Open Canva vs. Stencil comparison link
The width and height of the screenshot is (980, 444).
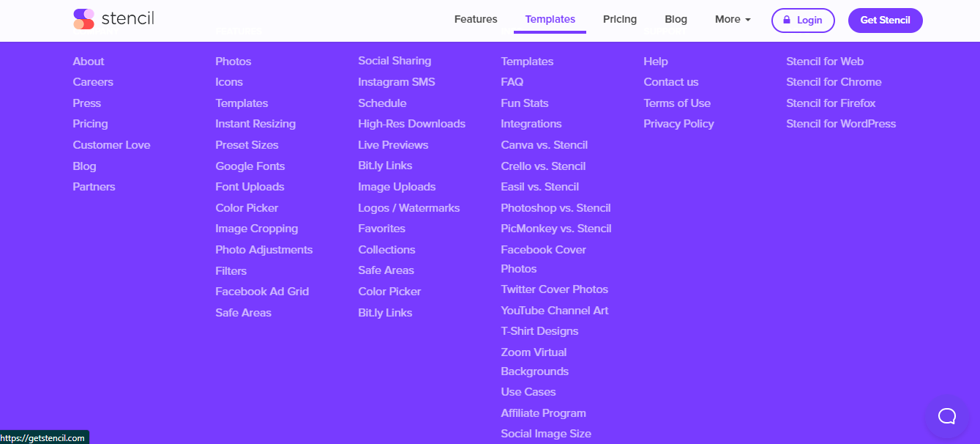[x=544, y=145]
